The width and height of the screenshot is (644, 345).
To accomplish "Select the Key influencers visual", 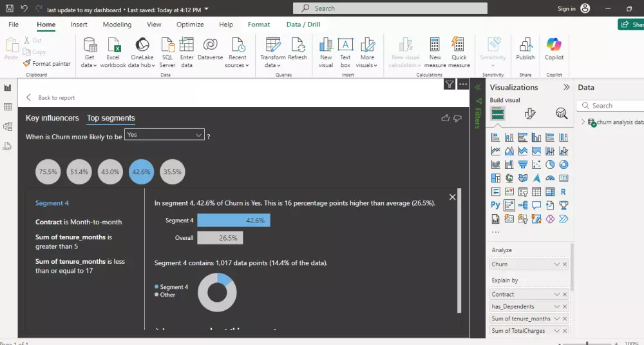I will point(509,205).
